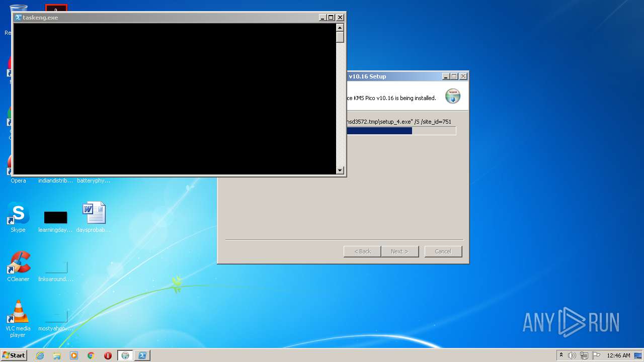Click the 'is being installed' status text

[x=392, y=98]
